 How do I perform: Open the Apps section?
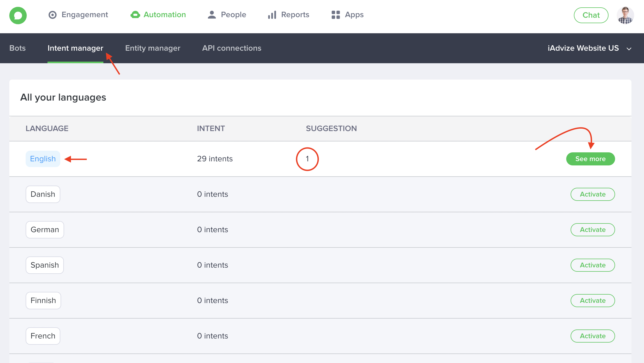click(348, 15)
